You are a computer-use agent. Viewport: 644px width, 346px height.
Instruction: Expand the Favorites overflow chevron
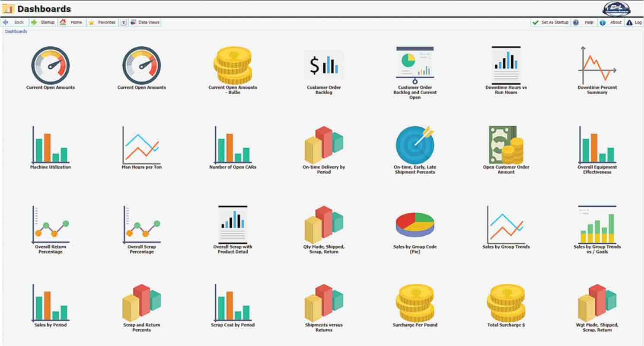[124, 22]
